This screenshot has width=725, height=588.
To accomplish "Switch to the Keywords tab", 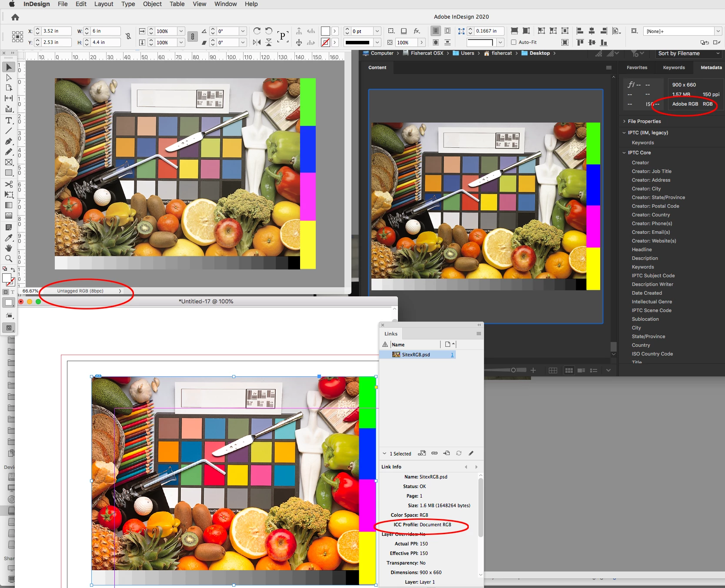I will coord(674,67).
